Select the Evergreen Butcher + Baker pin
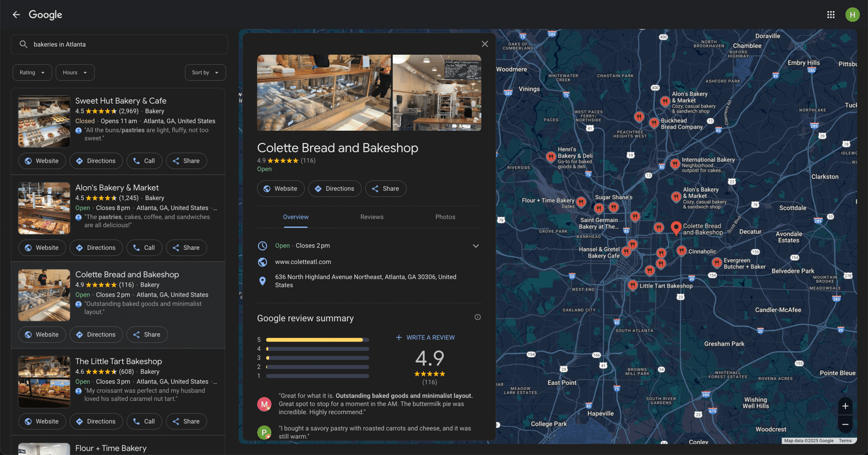 click(x=717, y=263)
